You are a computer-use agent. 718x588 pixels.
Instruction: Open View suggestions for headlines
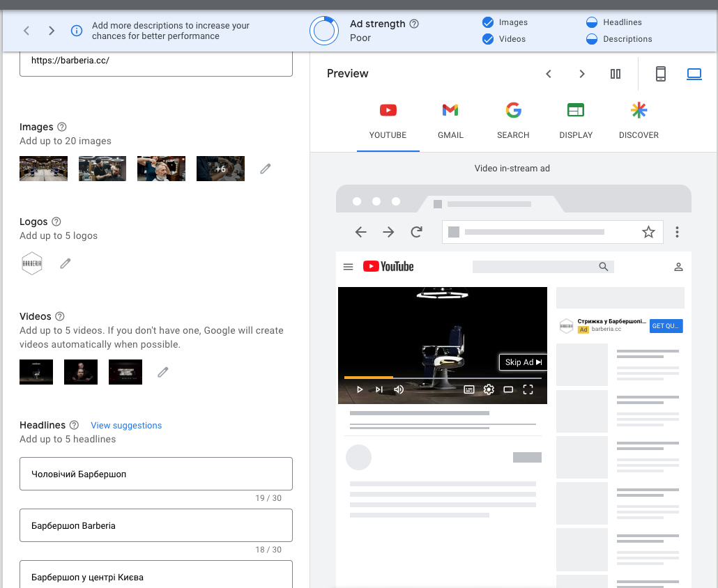click(126, 425)
